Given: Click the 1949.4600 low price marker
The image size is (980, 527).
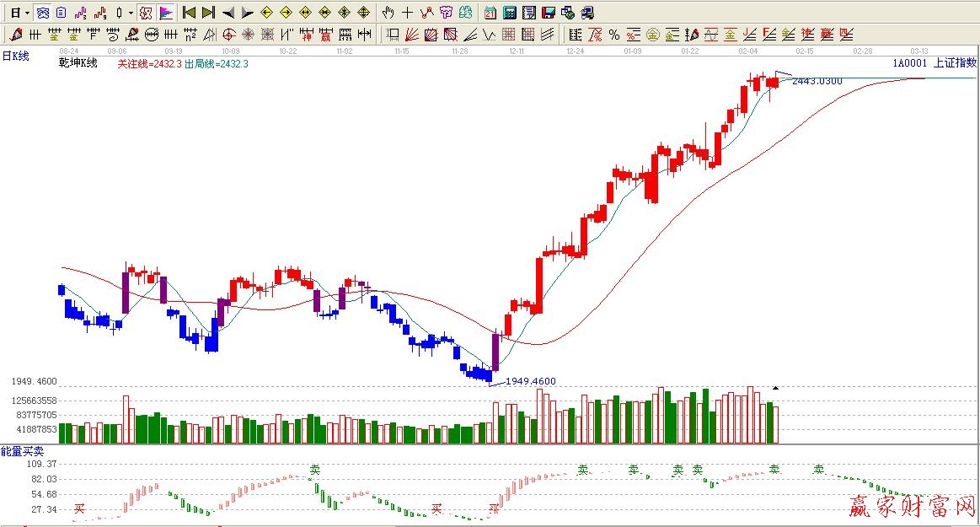Looking at the screenshot, I should [531, 381].
